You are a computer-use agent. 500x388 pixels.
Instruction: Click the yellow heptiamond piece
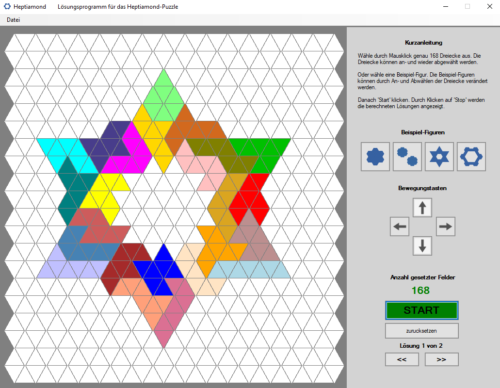click(100, 197)
